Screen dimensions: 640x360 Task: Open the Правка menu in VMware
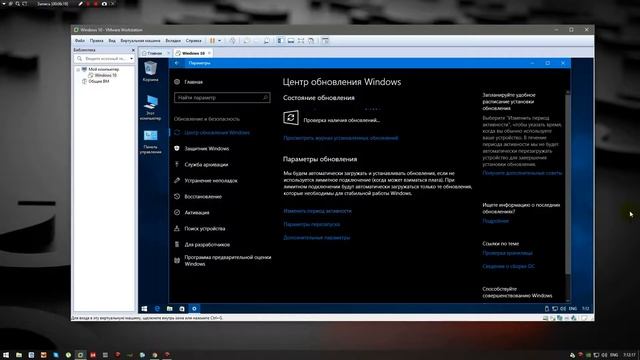click(x=97, y=41)
